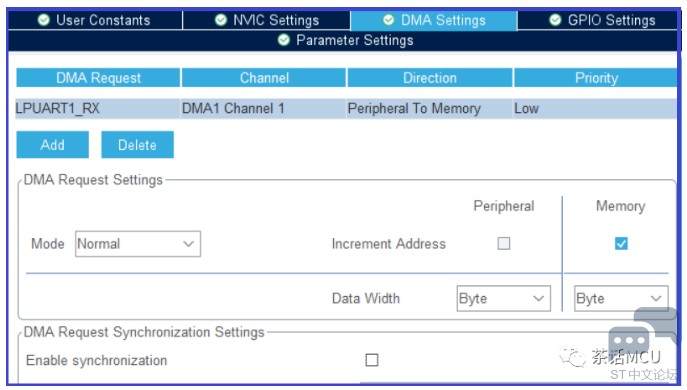This screenshot has width=687, height=390.
Task: Click the Add button
Action: pyautogui.click(x=53, y=145)
